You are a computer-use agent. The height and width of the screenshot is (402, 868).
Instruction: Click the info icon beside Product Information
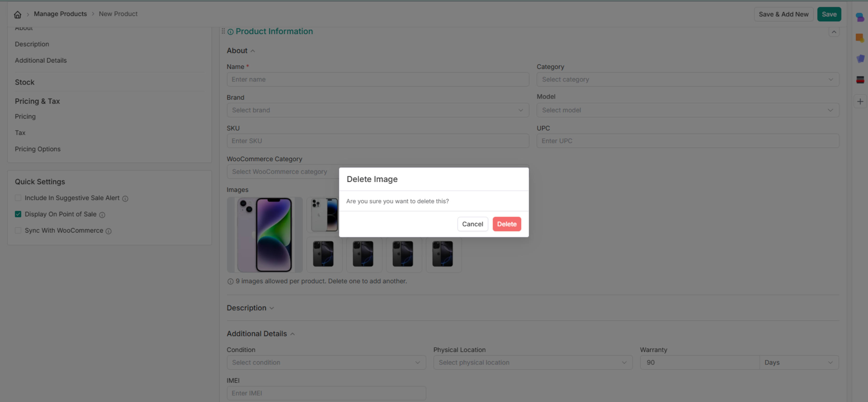pyautogui.click(x=230, y=32)
